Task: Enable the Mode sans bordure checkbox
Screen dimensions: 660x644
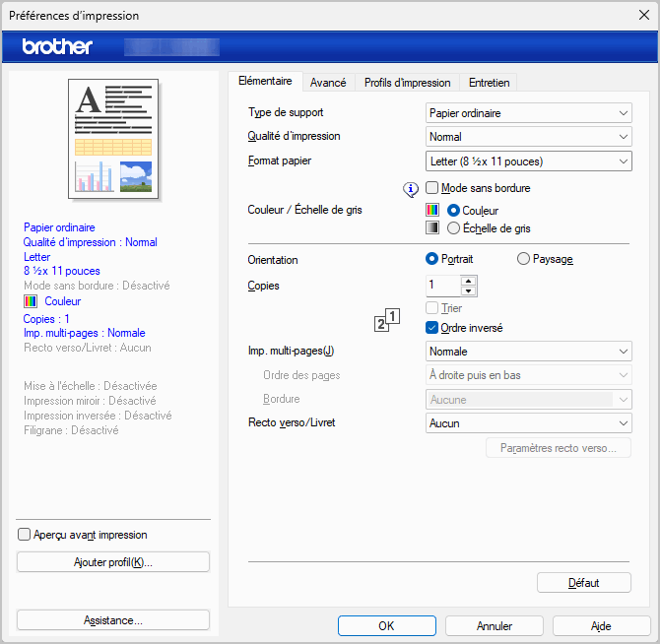Action: point(431,188)
